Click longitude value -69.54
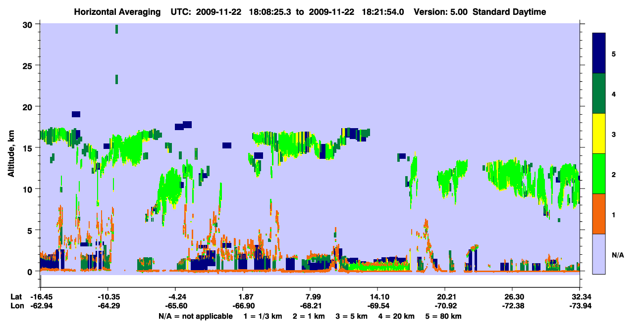This screenshot has height=330, width=644. pyautogui.click(x=377, y=306)
